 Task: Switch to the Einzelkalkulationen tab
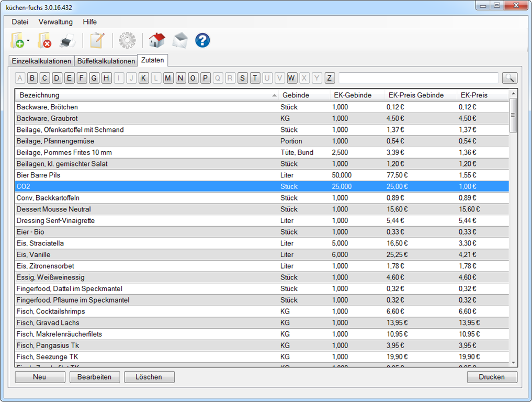pos(41,61)
